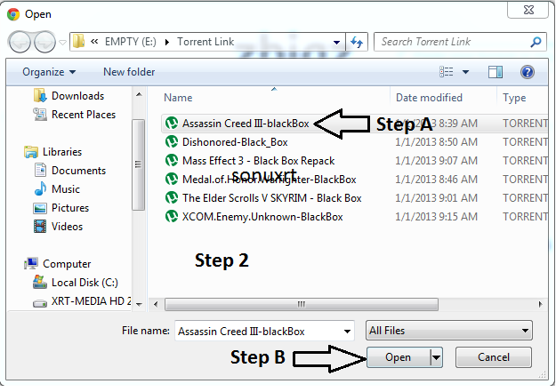Open the view options dropdown arrow
Viewport: 556px width, 392px height.
tap(465, 72)
